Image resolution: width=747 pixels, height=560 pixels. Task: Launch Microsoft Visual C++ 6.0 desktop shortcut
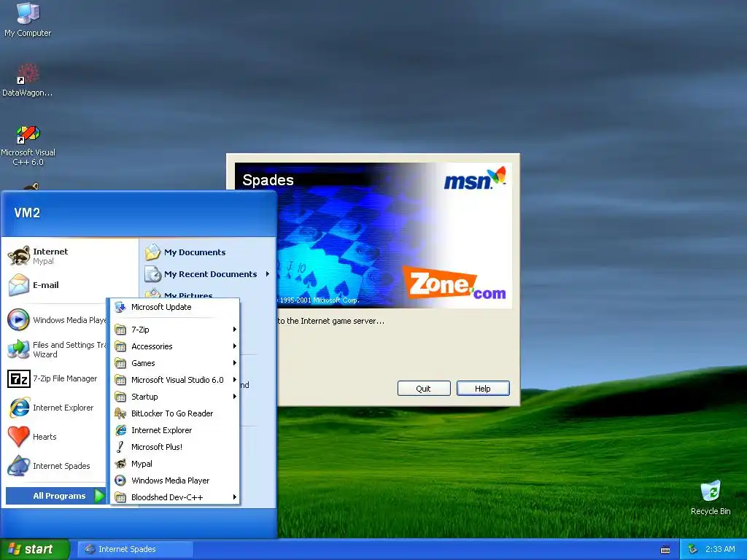28,145
